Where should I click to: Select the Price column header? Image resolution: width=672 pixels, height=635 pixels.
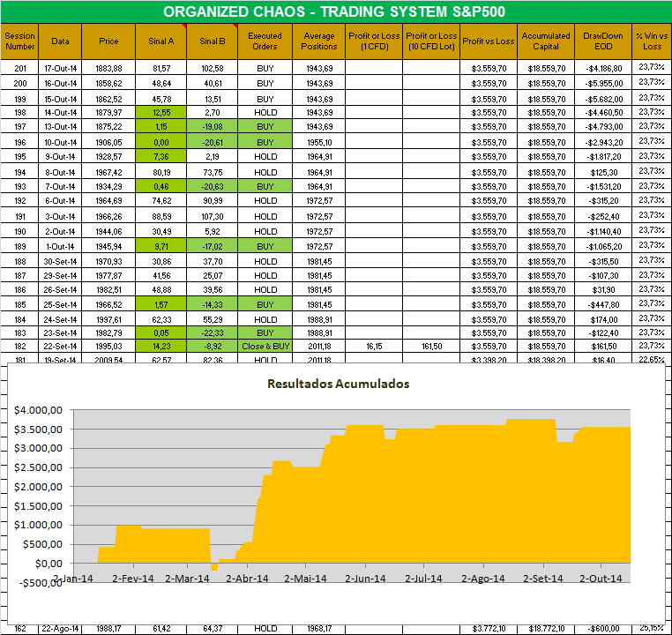pyautogui.click(x=108, y=41)
